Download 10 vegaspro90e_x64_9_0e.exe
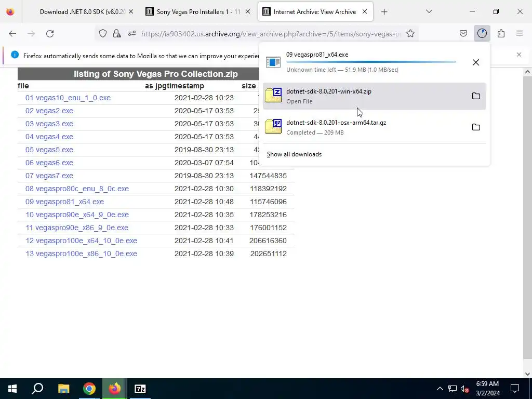Image resolution: width=532 pixels, height=399 pixels. [77, 215]
